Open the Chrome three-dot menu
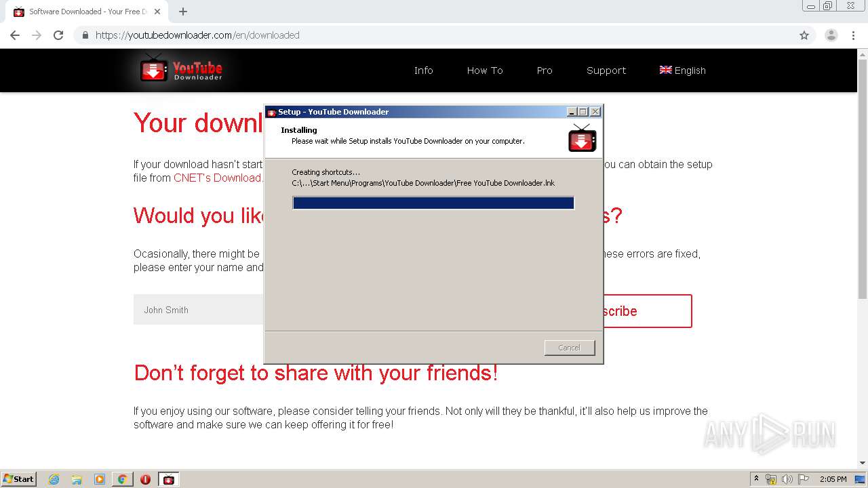The width and height of the screenshot is (868, 488). click(854, 35)
